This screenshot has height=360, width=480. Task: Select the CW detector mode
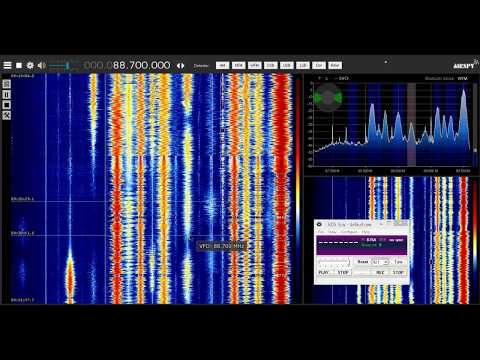coord(319,65)
